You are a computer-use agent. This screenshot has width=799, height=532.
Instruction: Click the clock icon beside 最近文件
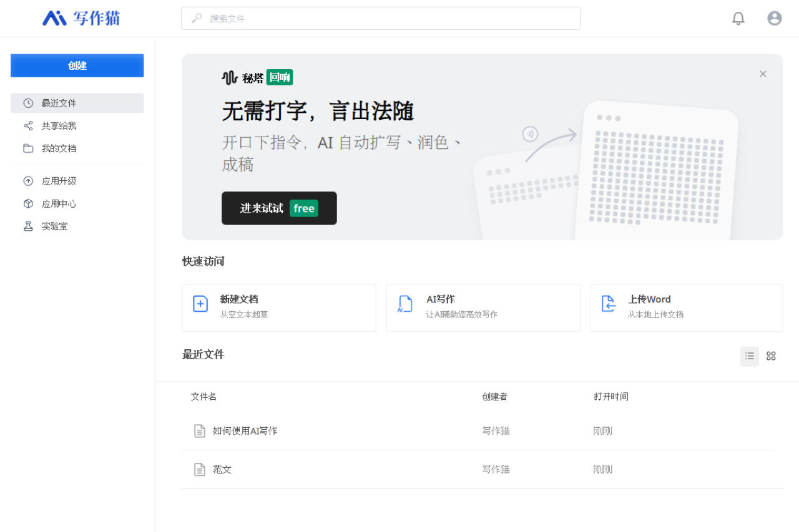(x=28, y=103)
